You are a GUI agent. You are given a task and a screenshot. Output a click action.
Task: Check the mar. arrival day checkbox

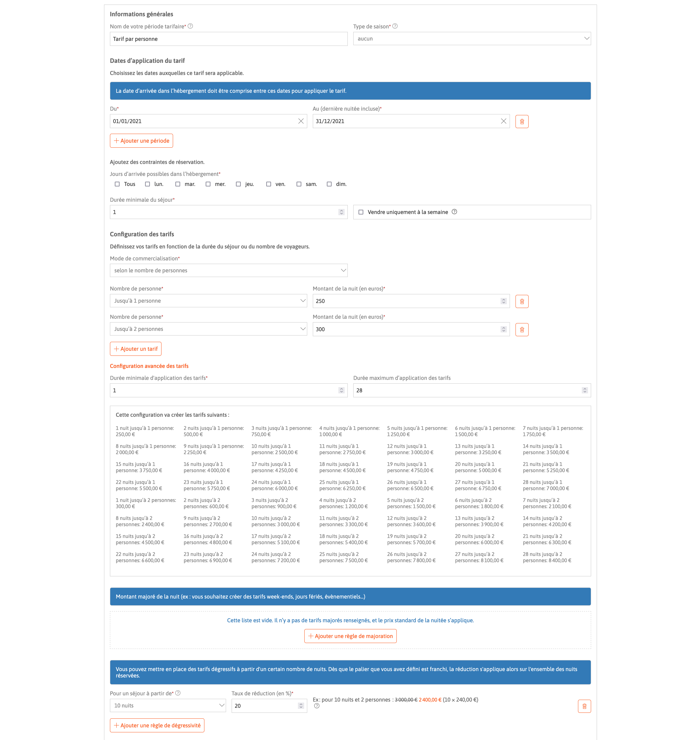178,184
